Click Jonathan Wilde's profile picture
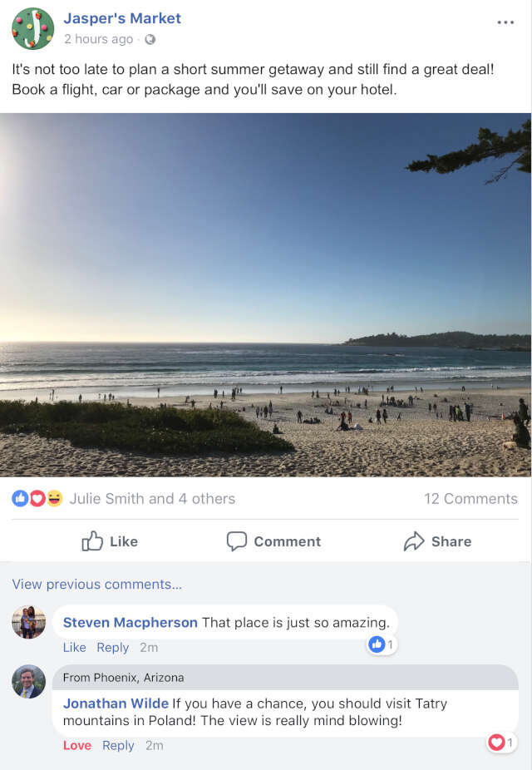Viewport: 532px width, 770px height. [x=28, y=682]
